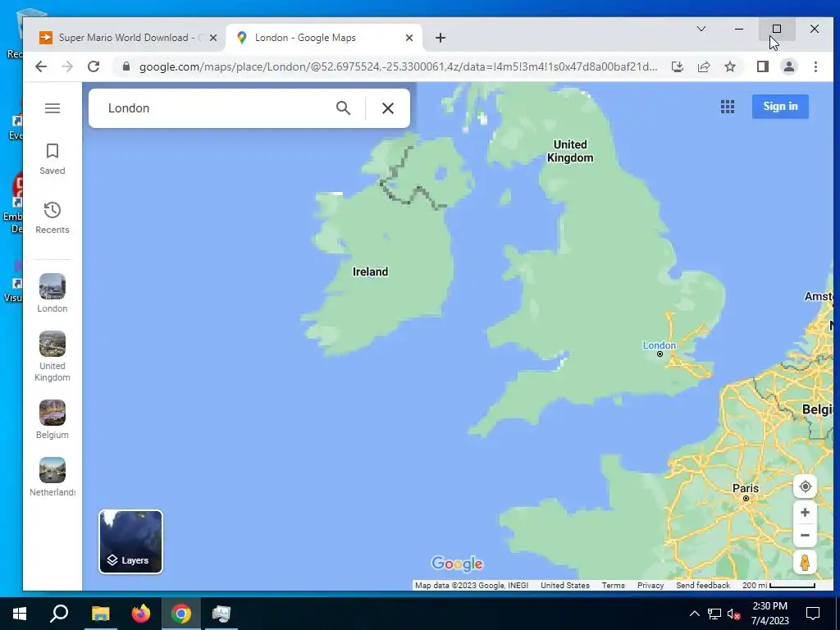Image resolution: width=840 pixels, height=630 pixels.
Task: Click the Ireland map label
Action: (x=370, y=272)
